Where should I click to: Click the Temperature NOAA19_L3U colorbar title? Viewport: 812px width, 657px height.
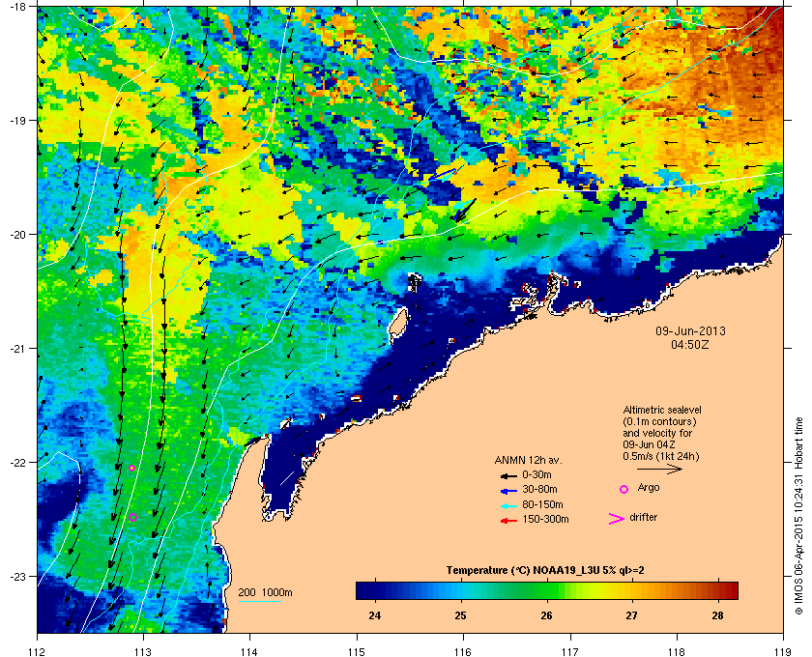coord(545,571)
